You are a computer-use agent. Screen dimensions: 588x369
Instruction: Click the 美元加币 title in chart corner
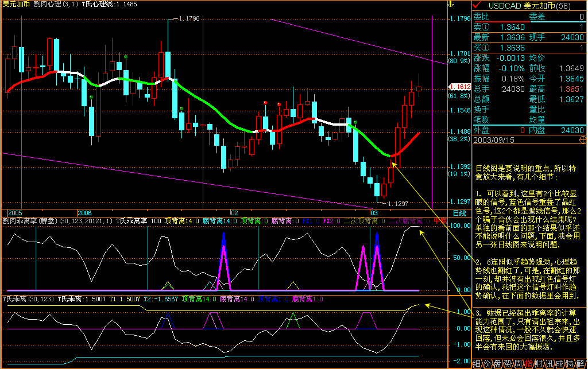pyautogui.click(x=16, y=4)
